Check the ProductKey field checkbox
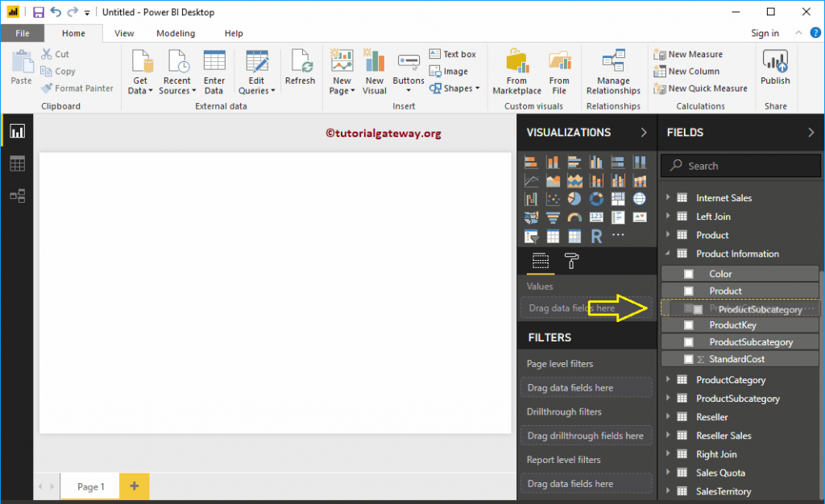 coord(690,324)
